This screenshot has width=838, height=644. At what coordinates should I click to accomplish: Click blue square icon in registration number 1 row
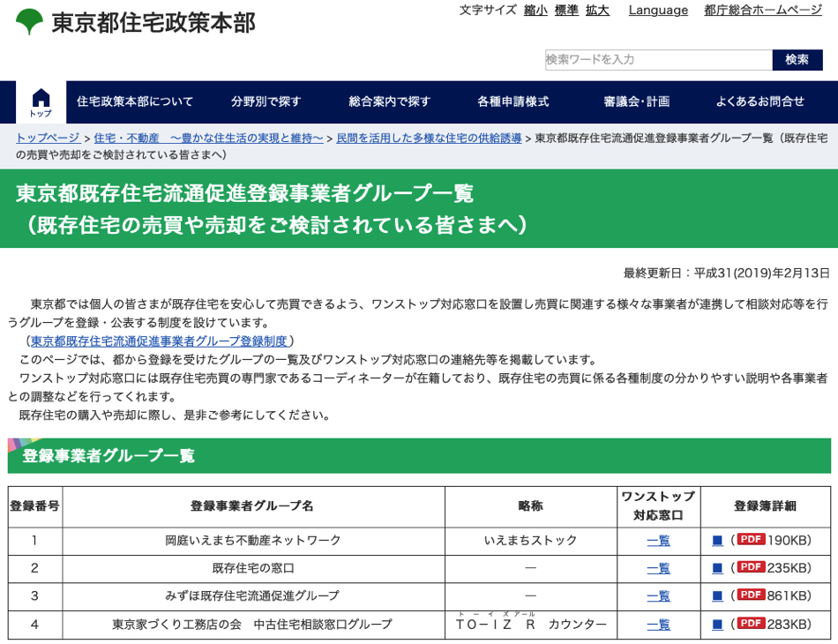coord(717,541)
